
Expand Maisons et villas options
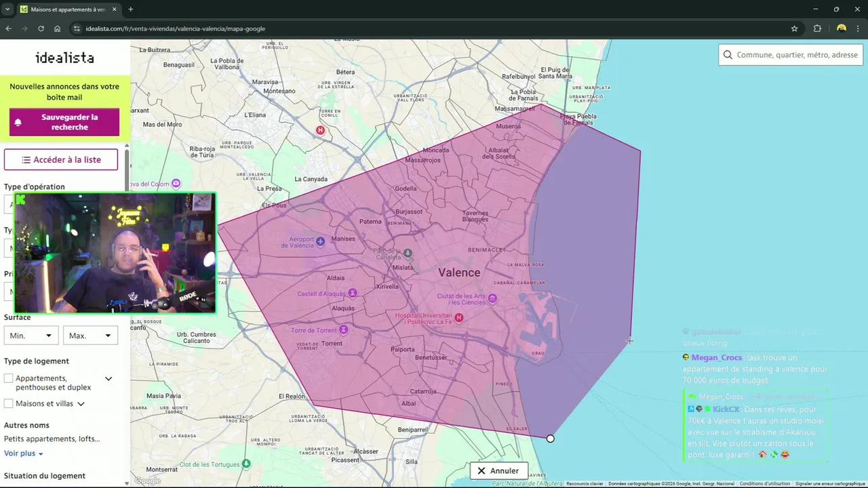(81, 404)
